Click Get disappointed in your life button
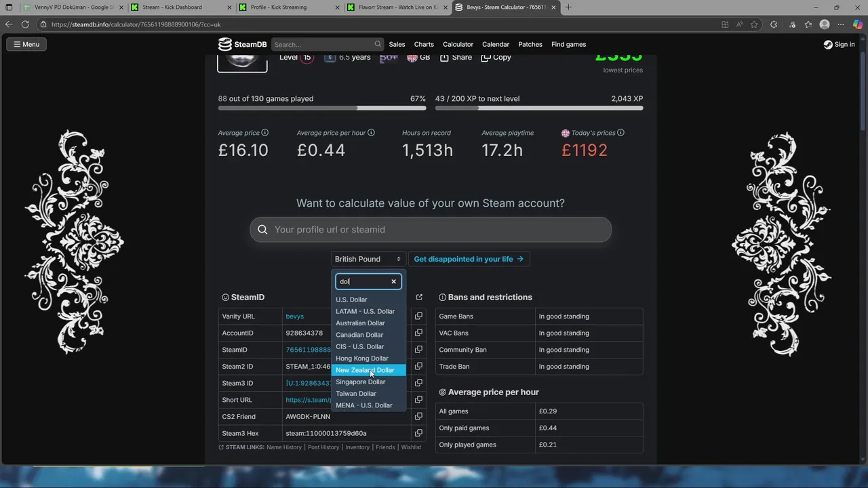 pos(469,259)
